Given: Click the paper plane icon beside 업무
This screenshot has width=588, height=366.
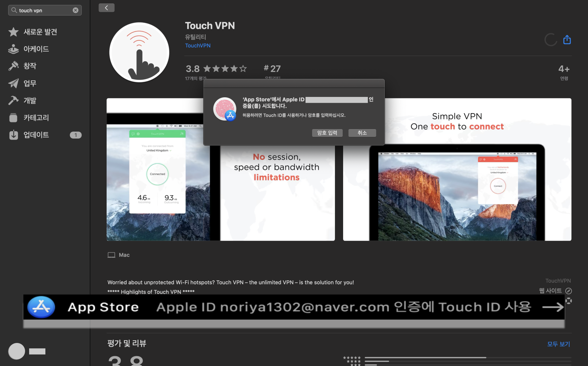Looking at the screenshot, I should tap(14, 83).
